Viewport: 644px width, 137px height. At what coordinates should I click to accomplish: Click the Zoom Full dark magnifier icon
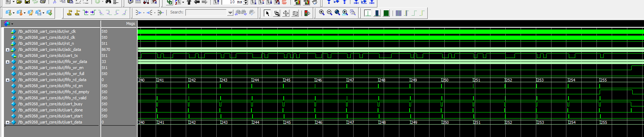tap(337, 13)
